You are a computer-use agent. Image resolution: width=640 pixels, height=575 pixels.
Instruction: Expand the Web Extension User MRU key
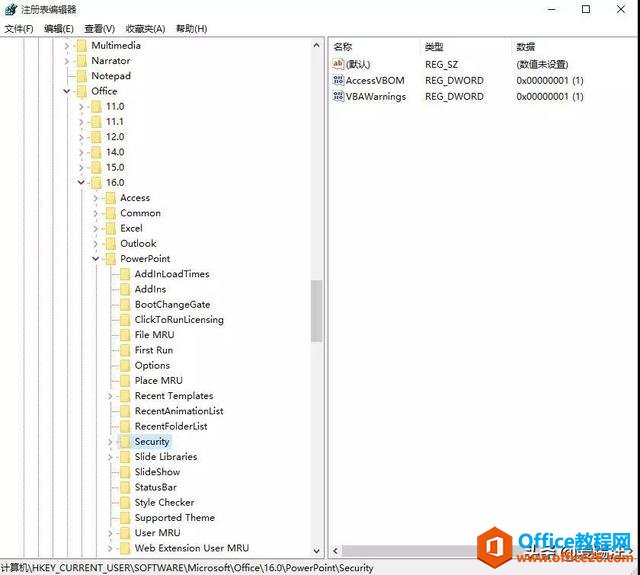point(110,548)
